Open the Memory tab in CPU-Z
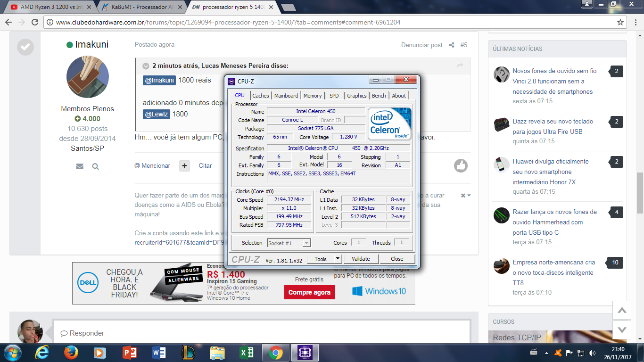 (313, 96)
